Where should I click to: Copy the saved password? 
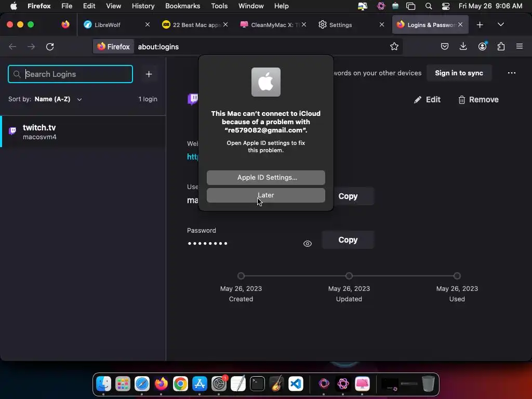pyautogui.click(x=348, y=240)
